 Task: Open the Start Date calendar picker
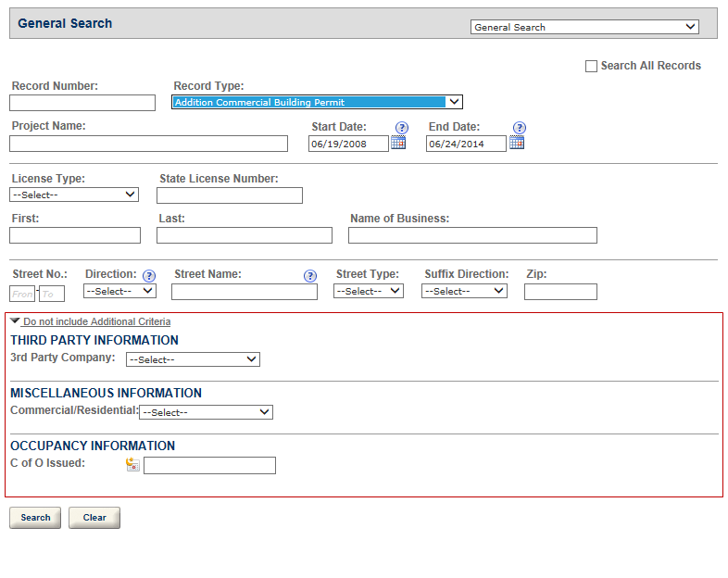[x=398, y=143]
